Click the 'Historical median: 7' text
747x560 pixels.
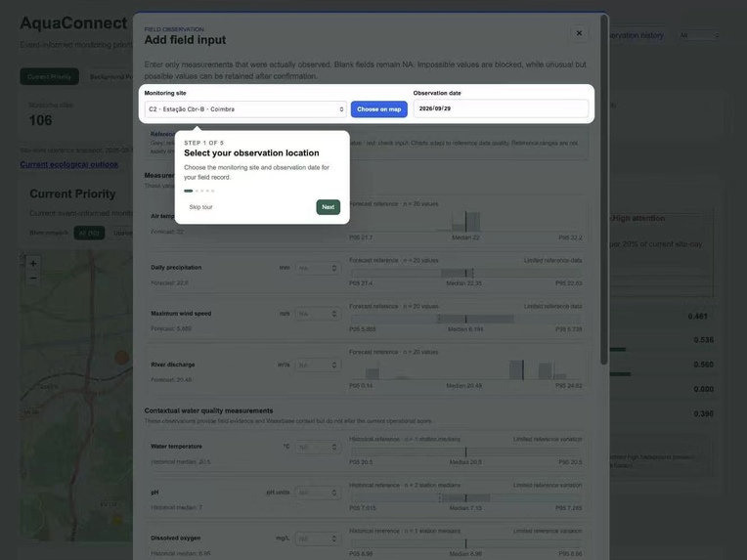(176, 507)
